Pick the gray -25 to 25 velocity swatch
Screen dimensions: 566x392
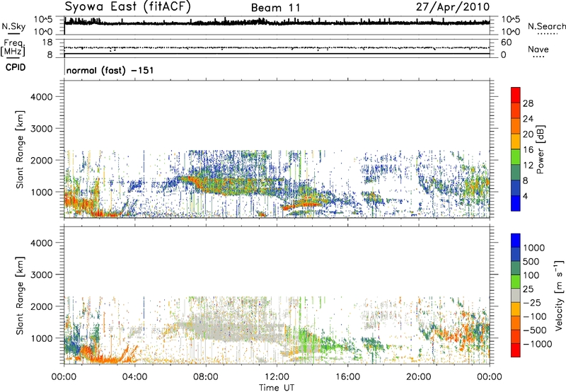coord(516,296)
